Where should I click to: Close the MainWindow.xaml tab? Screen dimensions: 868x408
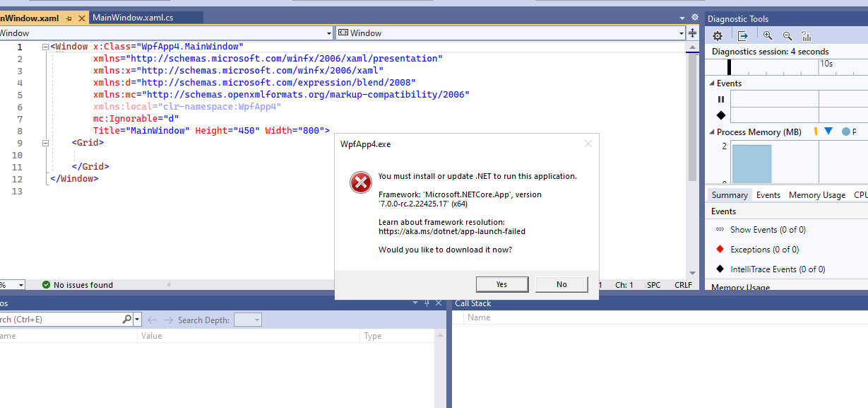tap(81, 18)
